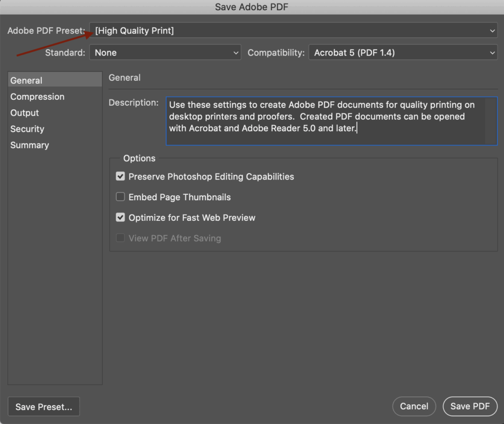The height and width of the screenshot is (424, 504).
Task: Open the Adobe PDF Preset dropdown
Action: click(293, 30)
